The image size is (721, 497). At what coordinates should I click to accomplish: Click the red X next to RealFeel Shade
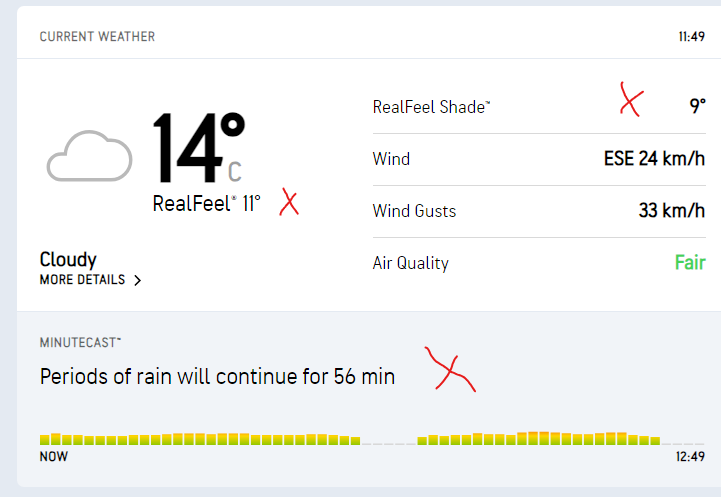[631, 100]
